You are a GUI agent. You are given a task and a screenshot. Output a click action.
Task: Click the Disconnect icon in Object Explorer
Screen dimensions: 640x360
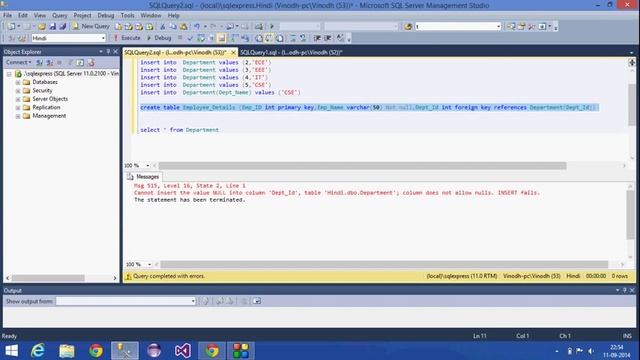49,62
